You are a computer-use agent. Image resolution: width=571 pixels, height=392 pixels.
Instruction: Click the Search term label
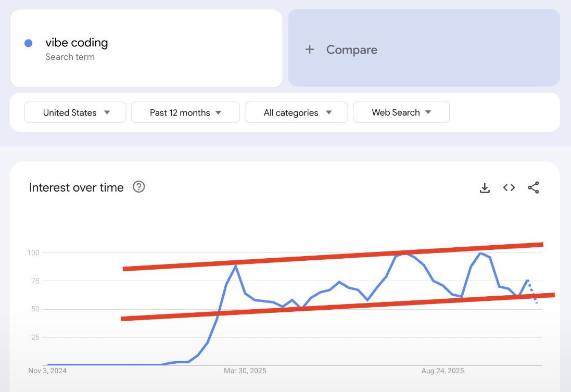(x=70, y=57)
